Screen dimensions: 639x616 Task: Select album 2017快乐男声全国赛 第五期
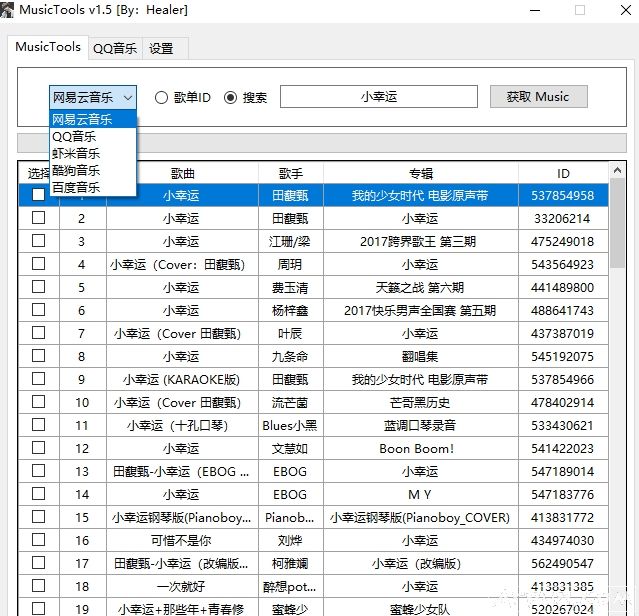coord(420,310)
